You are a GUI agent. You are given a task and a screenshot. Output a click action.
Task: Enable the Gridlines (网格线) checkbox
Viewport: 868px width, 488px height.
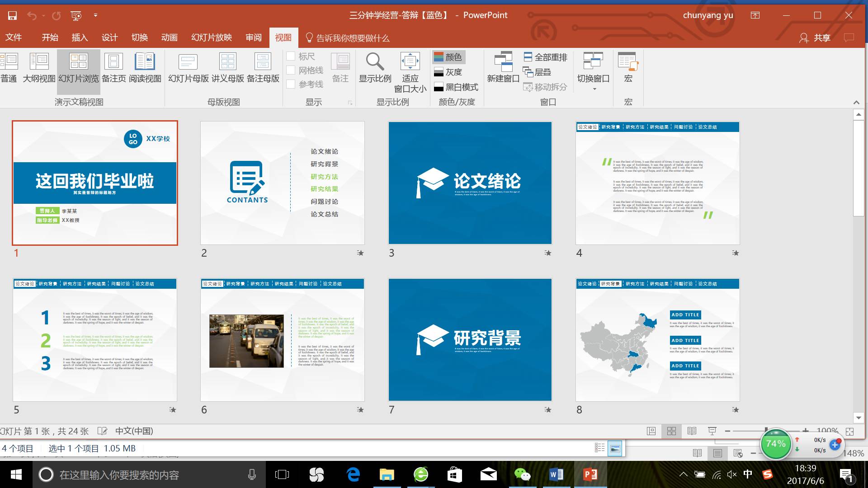point(291,70)
